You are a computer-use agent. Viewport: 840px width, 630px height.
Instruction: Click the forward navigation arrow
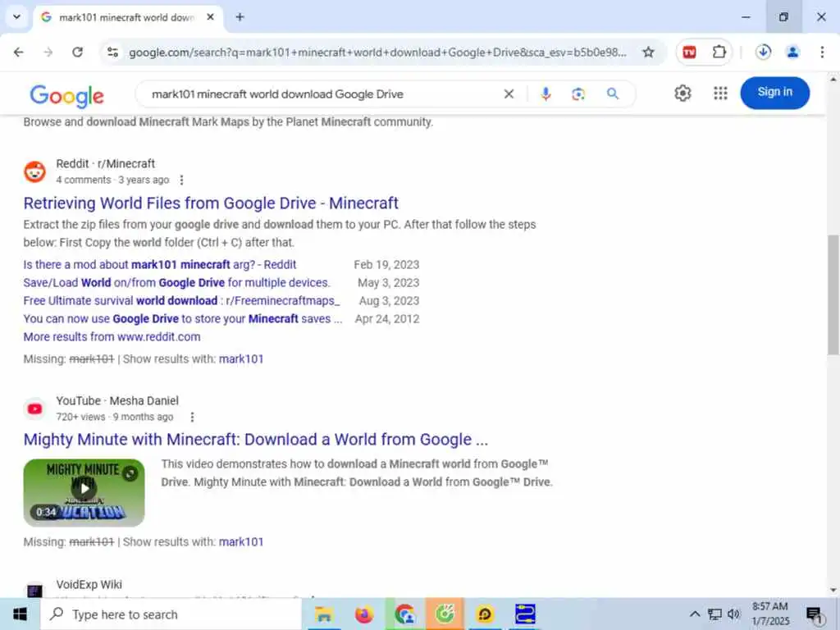(48, 52)
